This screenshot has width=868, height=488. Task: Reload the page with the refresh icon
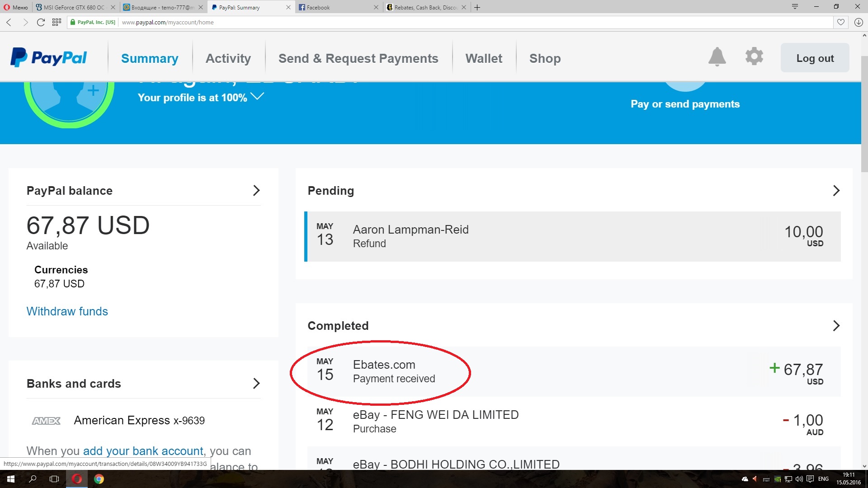tap(41, 22)
